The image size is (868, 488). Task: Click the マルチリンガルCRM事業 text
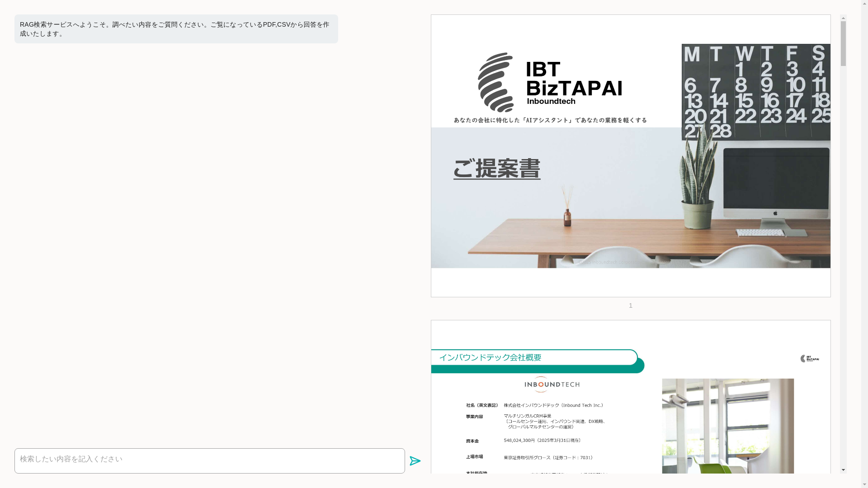[x=528, y=416]
